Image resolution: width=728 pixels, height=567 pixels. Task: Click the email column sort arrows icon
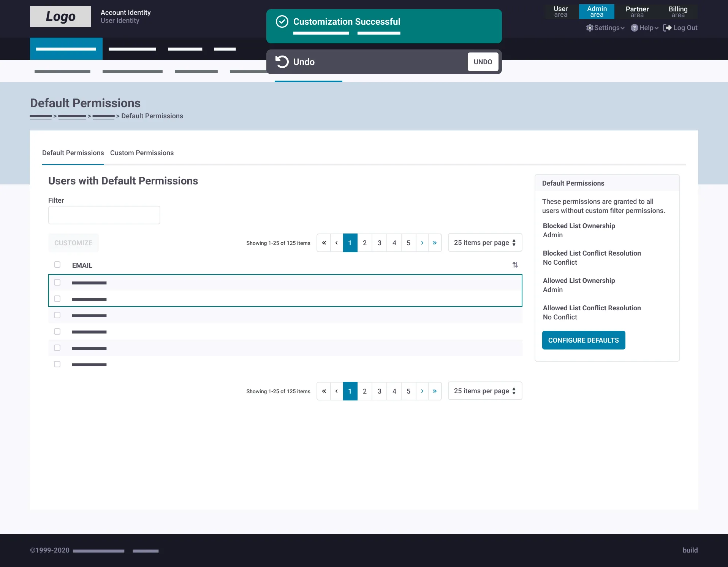pyautogui.click(x=515, y=265)
